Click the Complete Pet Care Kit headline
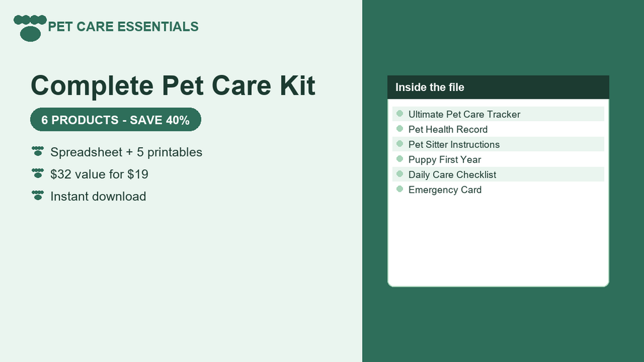 173,85
